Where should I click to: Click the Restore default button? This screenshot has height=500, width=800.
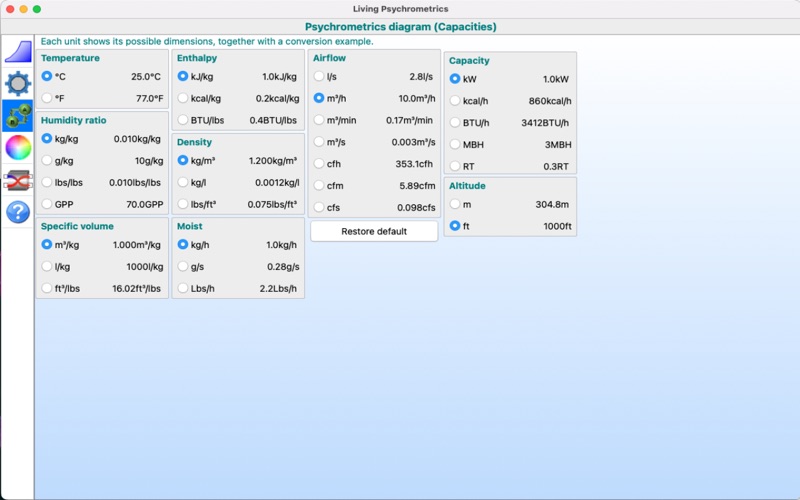coord(374,231)
